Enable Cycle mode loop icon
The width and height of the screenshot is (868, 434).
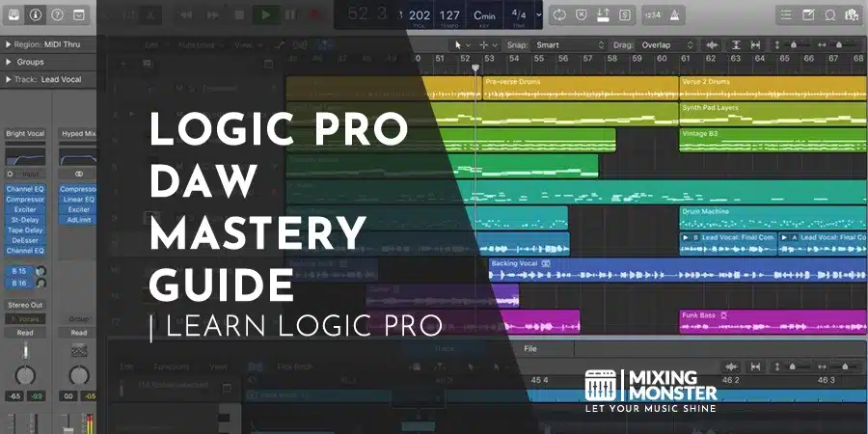[559, 14]
